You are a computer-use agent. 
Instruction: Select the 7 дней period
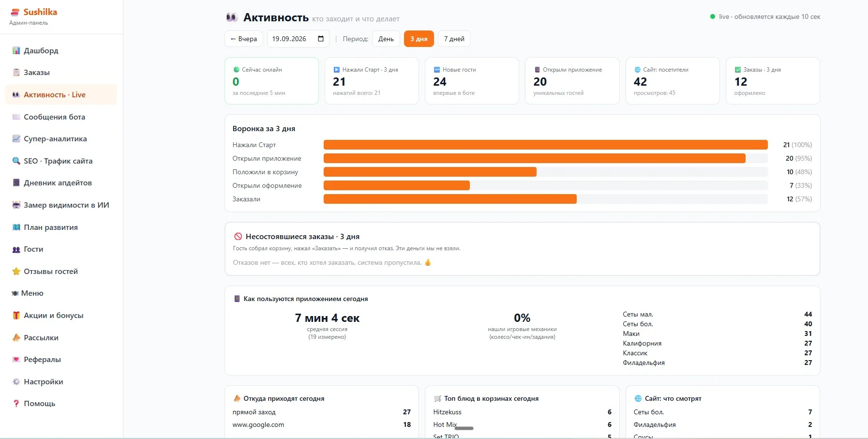[x=454, y=39]
